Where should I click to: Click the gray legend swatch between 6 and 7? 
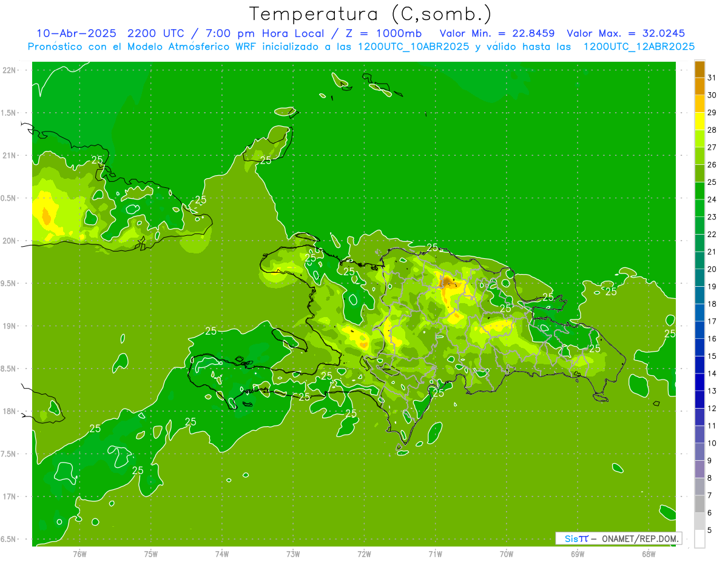[699, 504]
